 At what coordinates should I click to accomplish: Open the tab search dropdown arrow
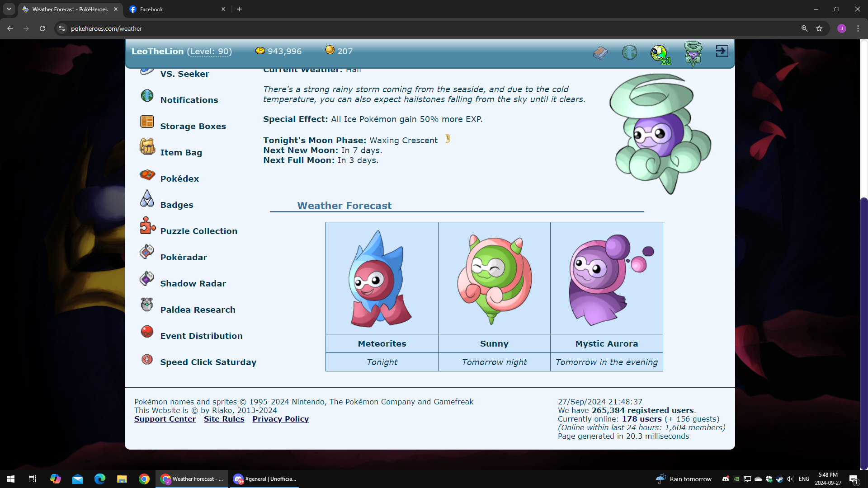coord(9,9)
